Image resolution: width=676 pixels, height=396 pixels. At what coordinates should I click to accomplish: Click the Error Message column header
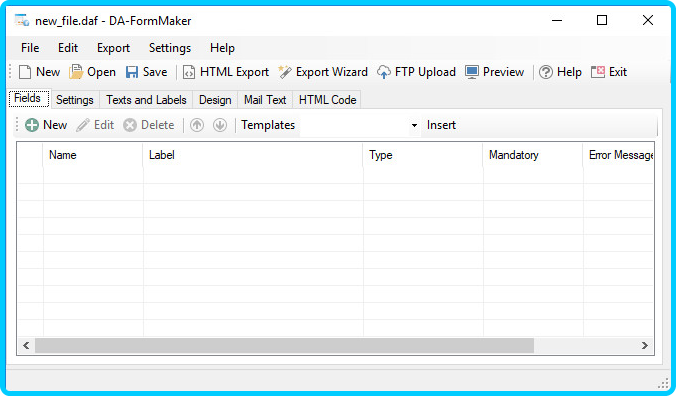pyautogui.click(x=619, y=155)
